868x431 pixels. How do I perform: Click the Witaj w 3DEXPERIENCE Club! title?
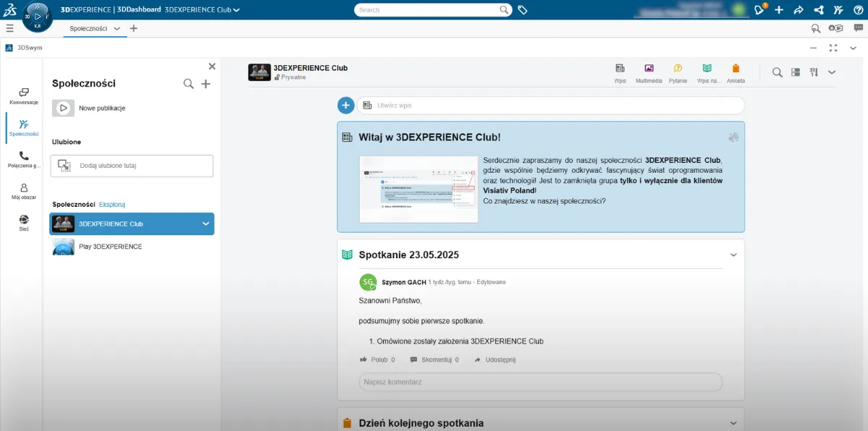click(x=429, y=137)
